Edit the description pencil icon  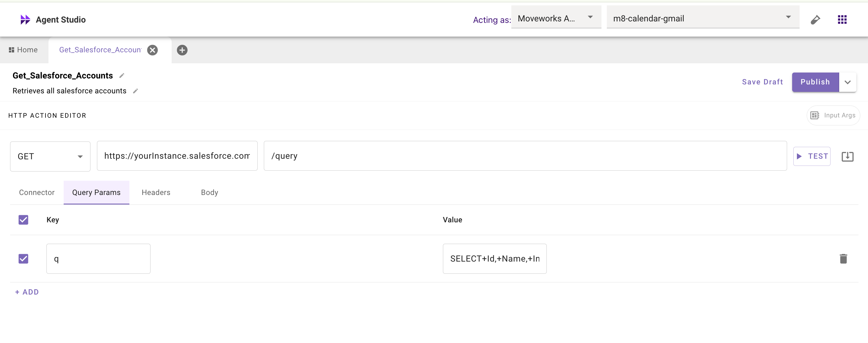pos(135,91)
